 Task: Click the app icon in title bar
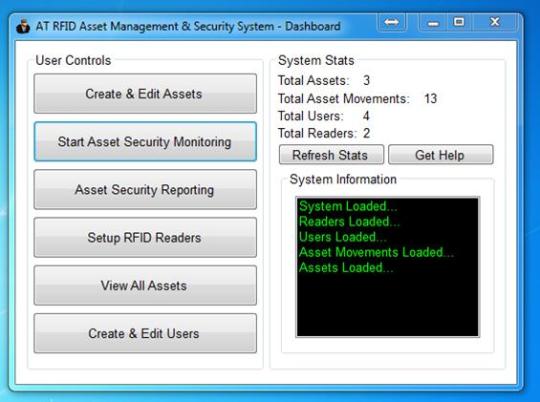[x=23, y=26]
